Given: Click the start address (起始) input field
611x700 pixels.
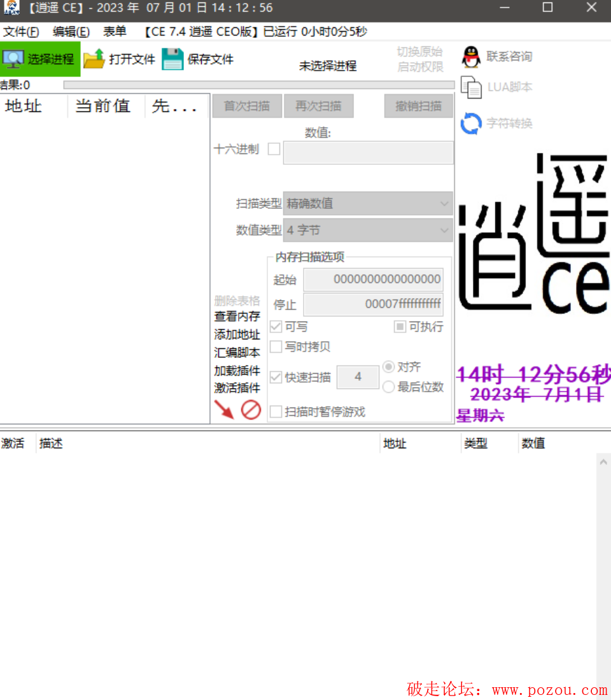Looking at the screenshot, I should [x=374, y=280].
